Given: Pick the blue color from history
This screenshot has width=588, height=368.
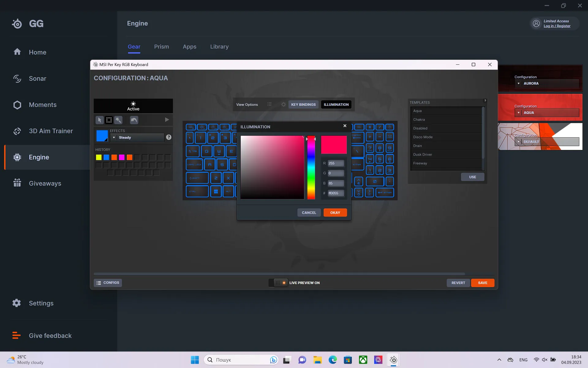Looking at the screenshot, I should 106,157.
